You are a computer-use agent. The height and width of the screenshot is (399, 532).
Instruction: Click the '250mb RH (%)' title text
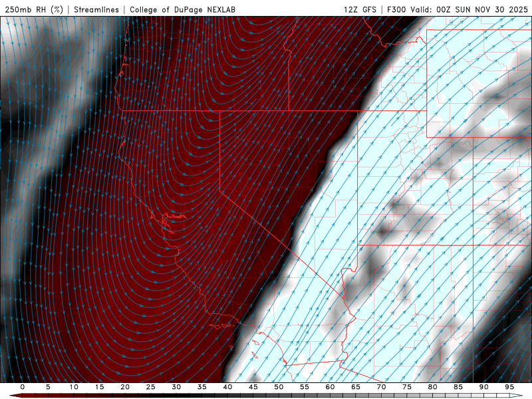point(34,9)
